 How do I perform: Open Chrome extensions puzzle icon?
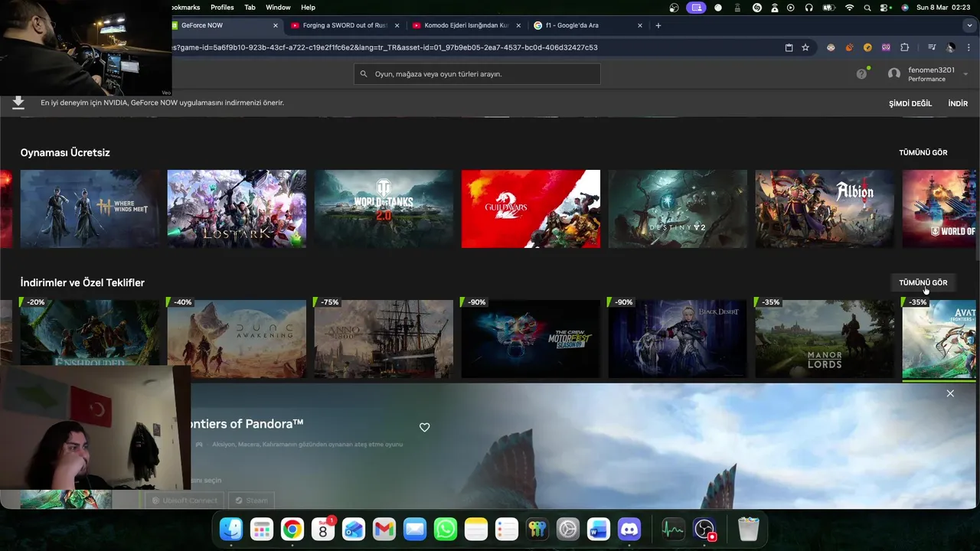tap(904, 47)
